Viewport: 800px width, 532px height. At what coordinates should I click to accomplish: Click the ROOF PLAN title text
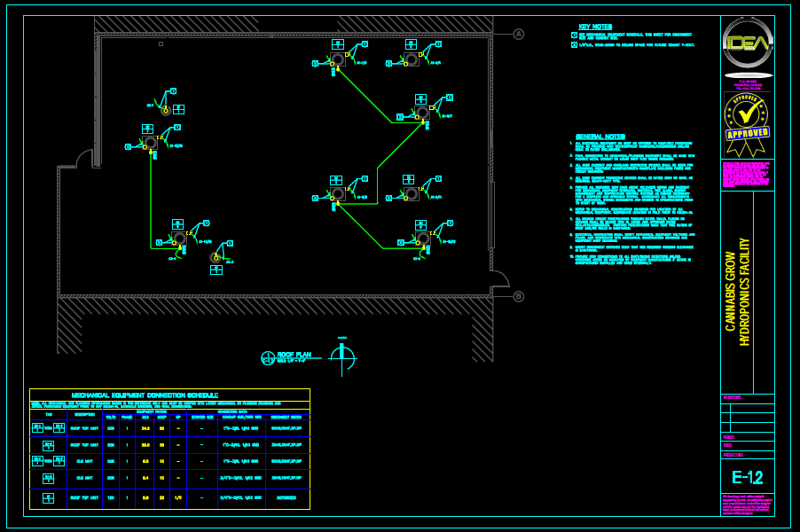[294, 355]
